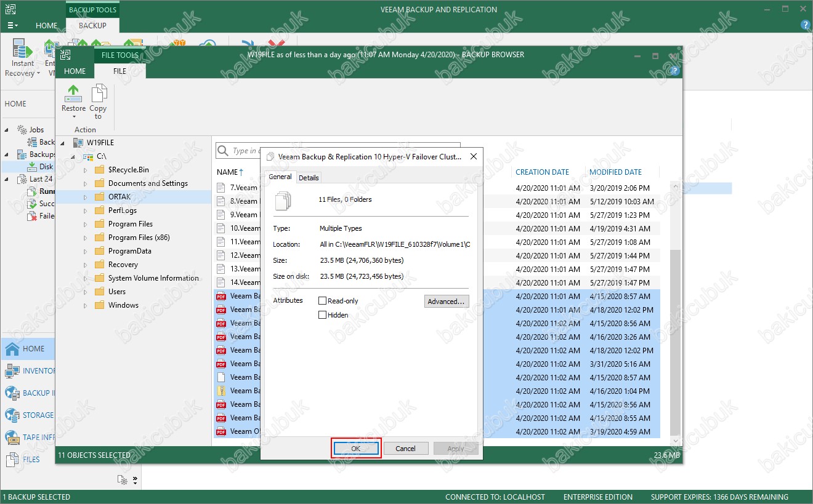813x504 pixels.
Task: Click CONNECTED TO: LOCALHOST in status bar
Action: point(495,497)
